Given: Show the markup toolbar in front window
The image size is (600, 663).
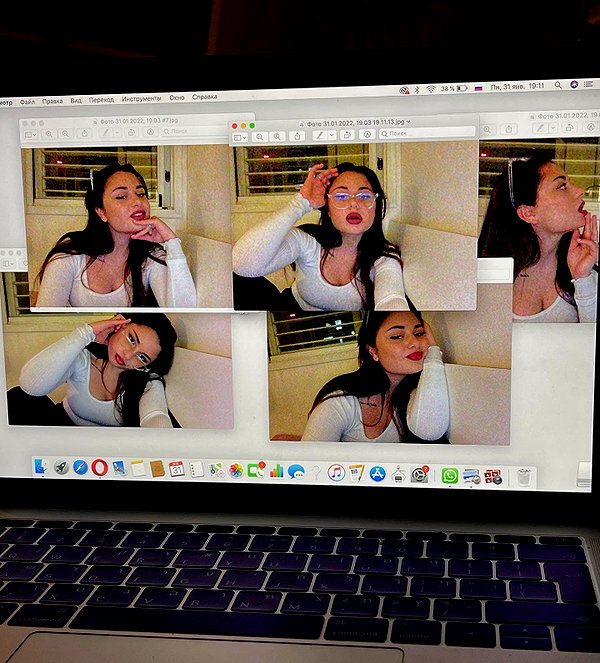Looking at the screenshot, I should (x=367, y=134).
